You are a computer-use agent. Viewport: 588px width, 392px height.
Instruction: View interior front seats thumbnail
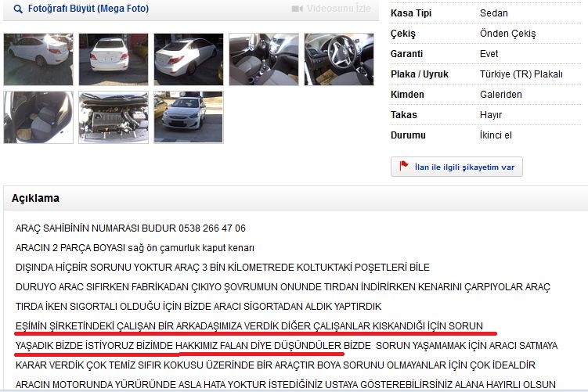pyautogui.click(x=264, y=59)
